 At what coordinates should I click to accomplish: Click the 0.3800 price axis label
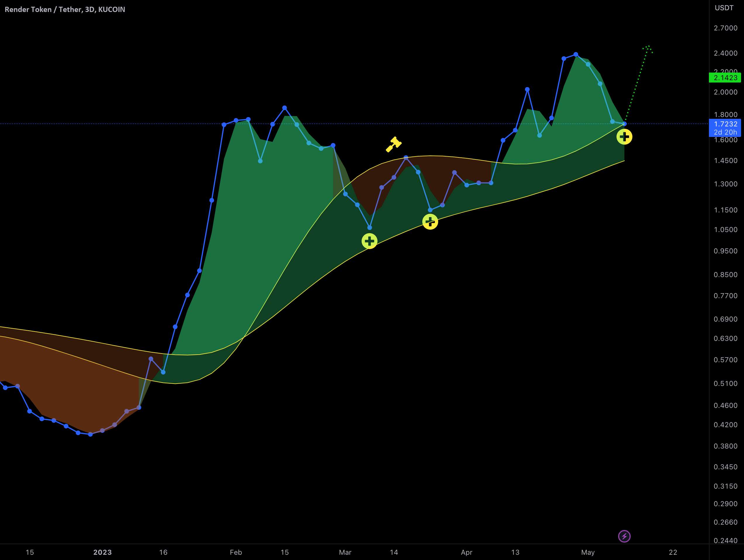click(x=726, y=446)
